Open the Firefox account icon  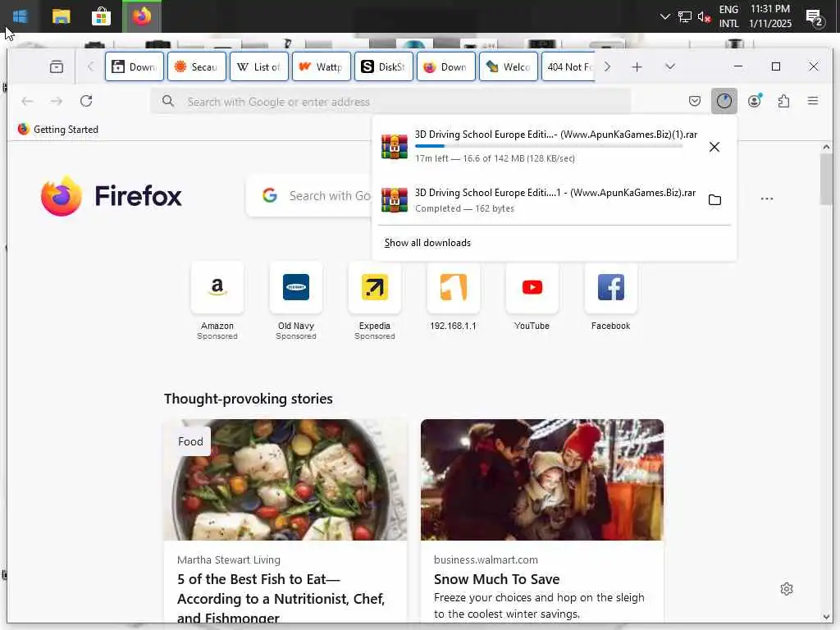(x=755, y=101)
